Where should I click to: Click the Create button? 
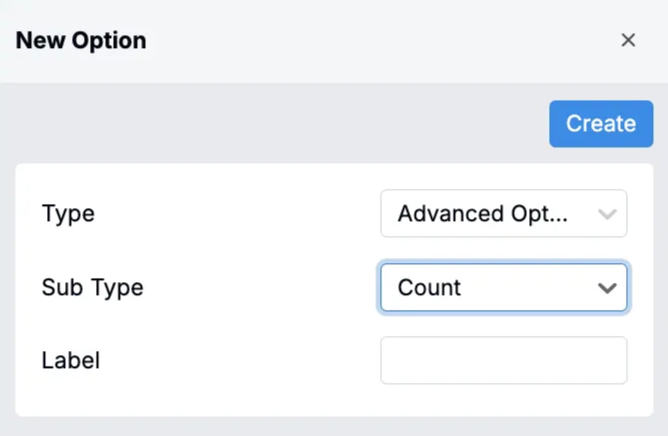coord(601,124)
